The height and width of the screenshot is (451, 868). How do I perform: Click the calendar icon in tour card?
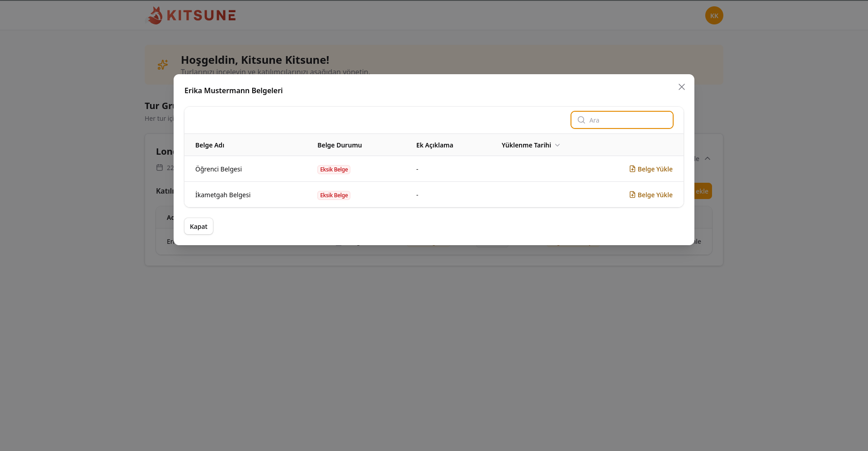coord(160,167)
